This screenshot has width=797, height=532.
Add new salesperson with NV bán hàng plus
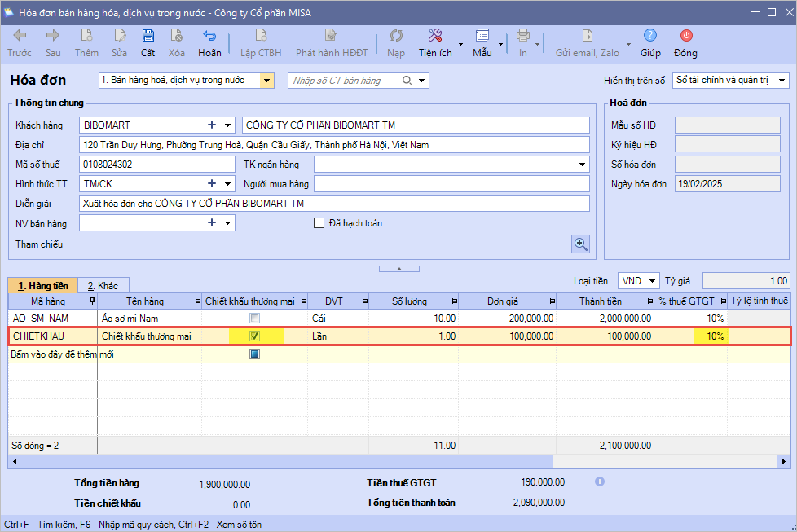coord(212,222)
